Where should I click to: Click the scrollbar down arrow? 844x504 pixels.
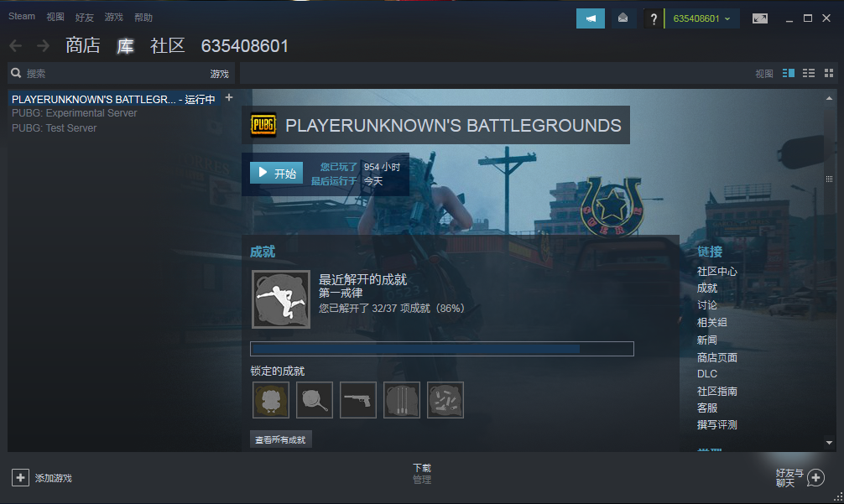coord(829,443)
